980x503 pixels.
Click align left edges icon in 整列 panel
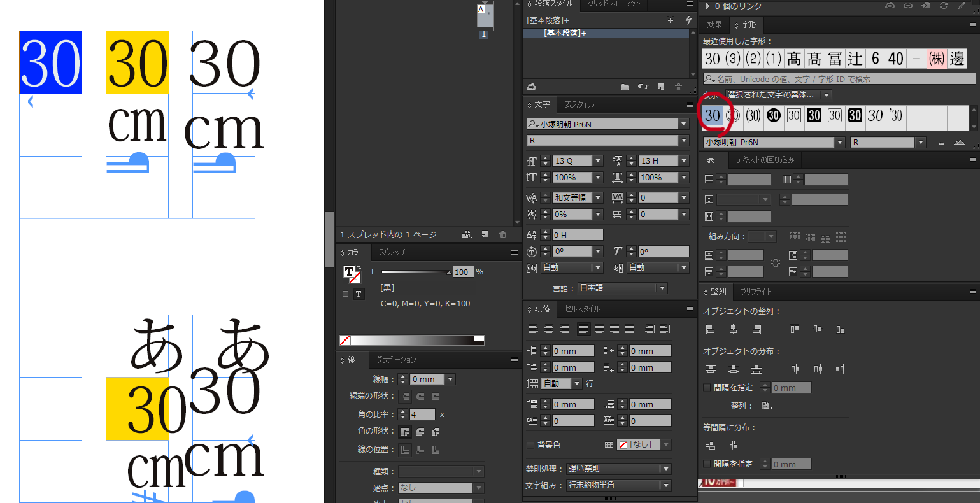[x=711, y=330]
